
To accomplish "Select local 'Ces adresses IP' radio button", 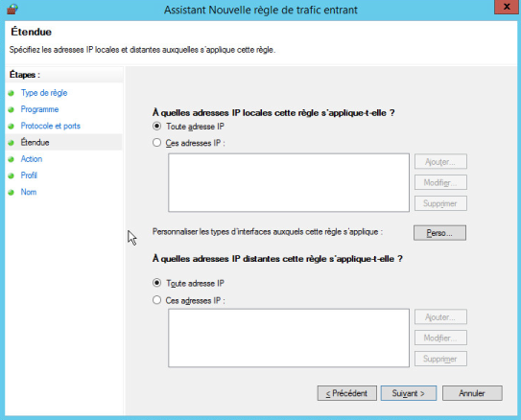I will pyautogui.click(x=156, y=143).
